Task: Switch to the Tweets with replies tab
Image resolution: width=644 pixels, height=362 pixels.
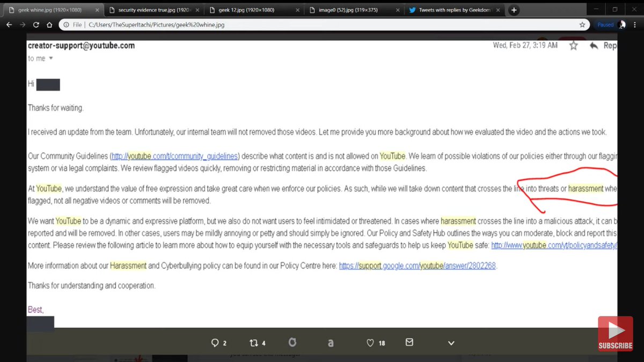Action: coord(455,10)
